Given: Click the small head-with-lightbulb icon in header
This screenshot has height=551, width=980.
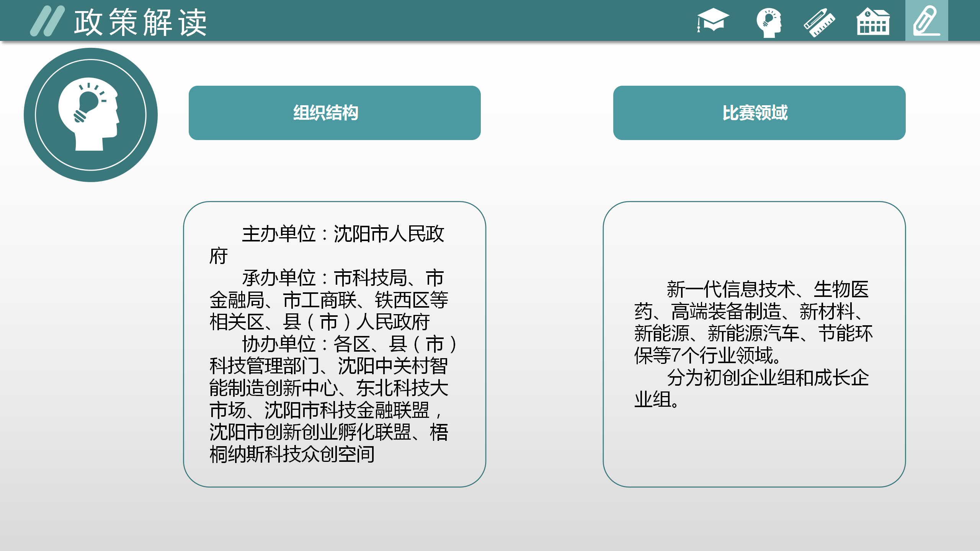Looking at the screenshot, I should tap(769, 22).
